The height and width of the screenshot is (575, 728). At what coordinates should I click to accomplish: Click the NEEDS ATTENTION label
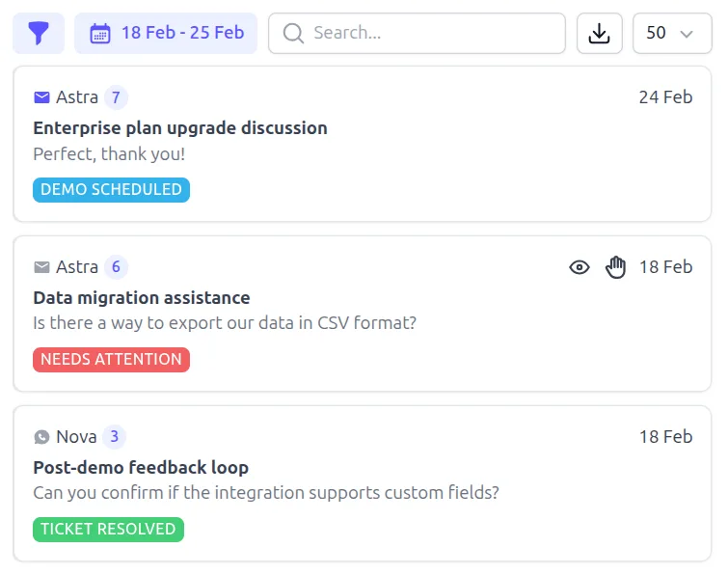(111, 360)
